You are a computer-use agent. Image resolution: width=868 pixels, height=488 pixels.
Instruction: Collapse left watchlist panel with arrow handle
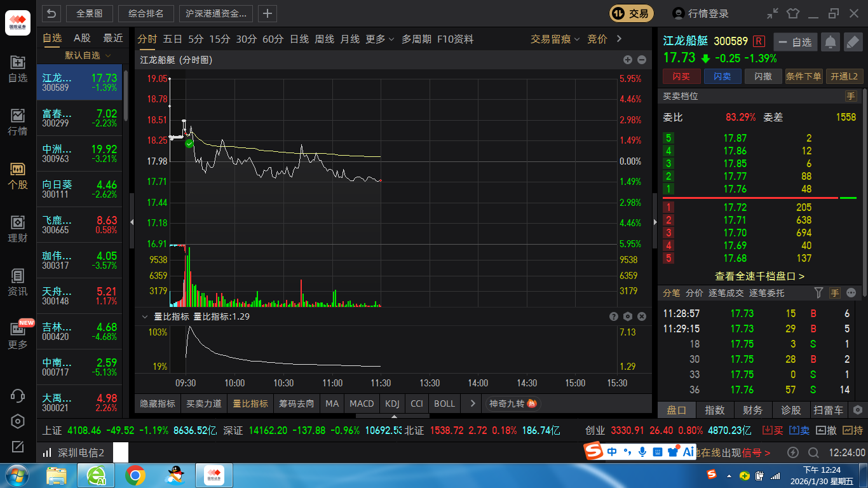click(x=132, y=222)
